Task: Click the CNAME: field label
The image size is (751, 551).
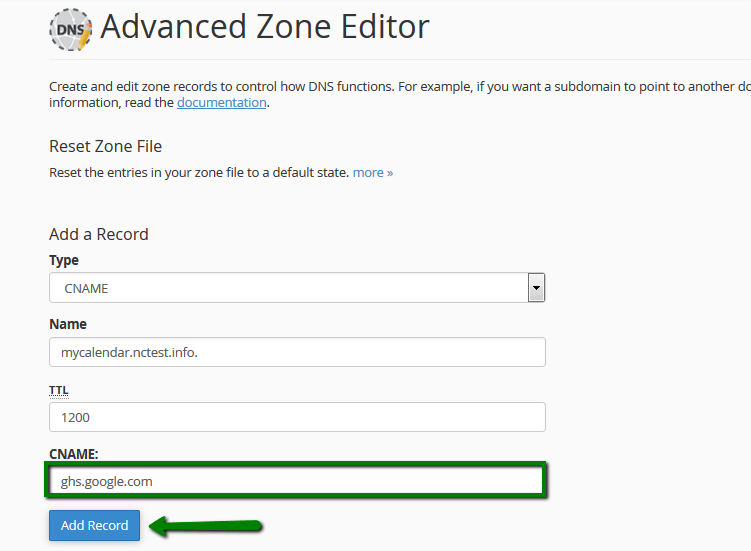Action: (x=74, y=454)
